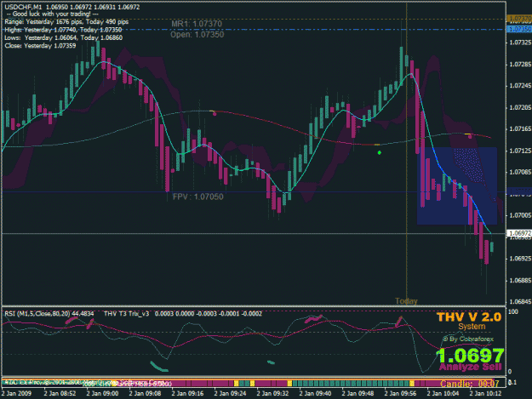The width and height of the screenshot is (532, 399).
Task: Select the blue shaded rectangle on the chart
Action: [x=457, y=185]
